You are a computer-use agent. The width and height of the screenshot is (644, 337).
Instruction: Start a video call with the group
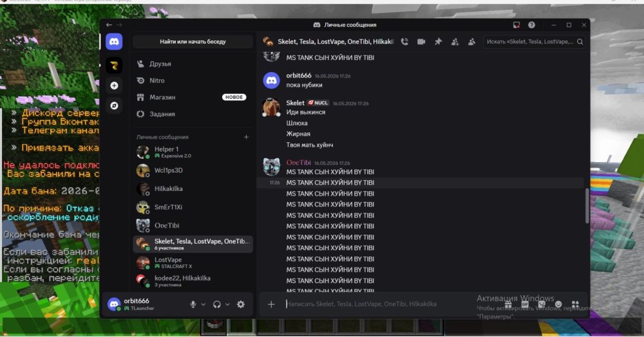pos(421,41)
